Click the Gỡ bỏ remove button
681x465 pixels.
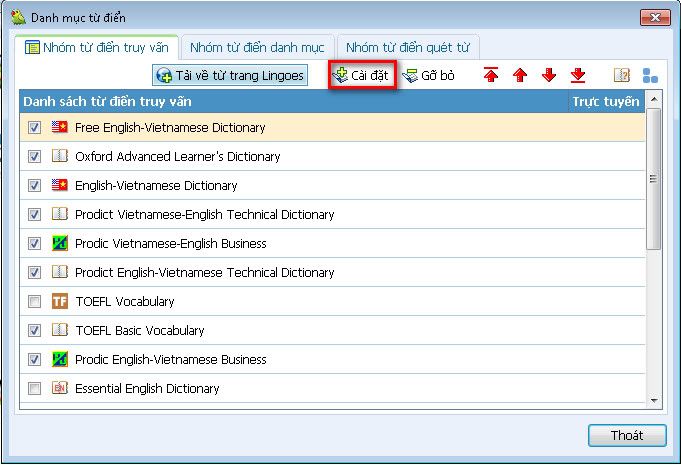point(429,76)
